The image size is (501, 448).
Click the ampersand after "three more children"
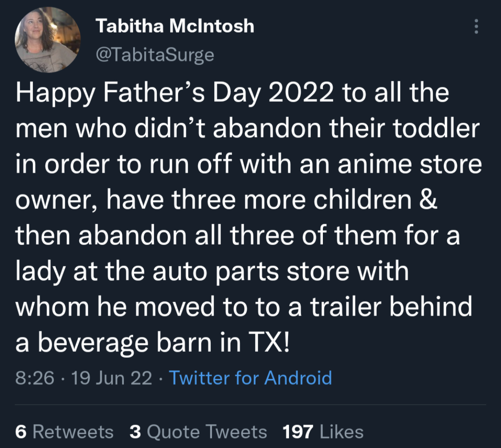(428, 200)
